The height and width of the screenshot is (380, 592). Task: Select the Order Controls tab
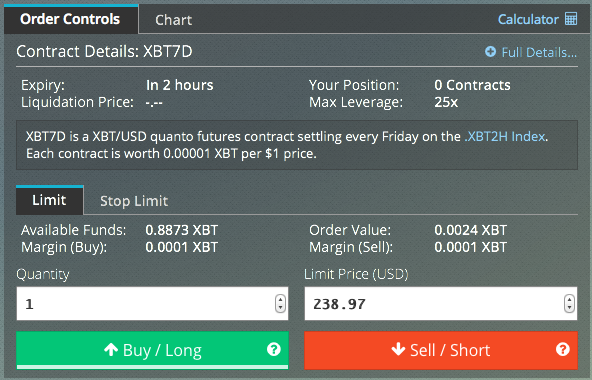[71, 19]
